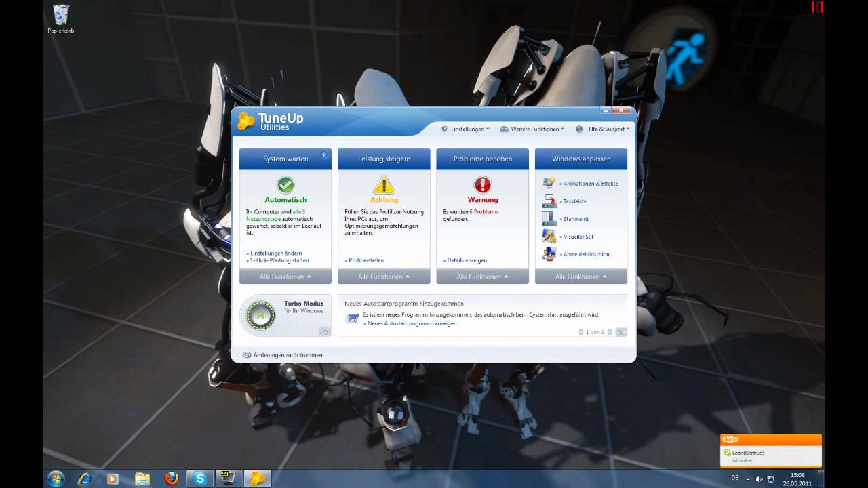Open the Hilfe & Support dropdown menu
This screenshot has width=868, height=488.
[603, 129]
